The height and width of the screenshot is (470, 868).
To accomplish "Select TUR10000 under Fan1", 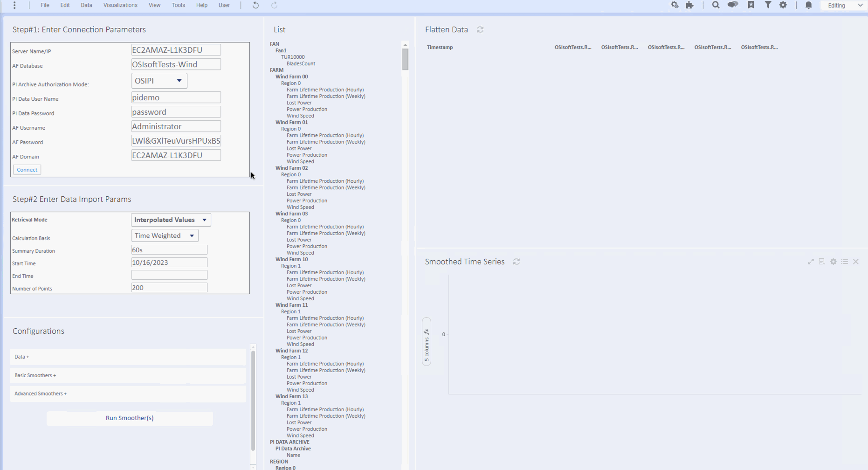I will tap(293, 57).
